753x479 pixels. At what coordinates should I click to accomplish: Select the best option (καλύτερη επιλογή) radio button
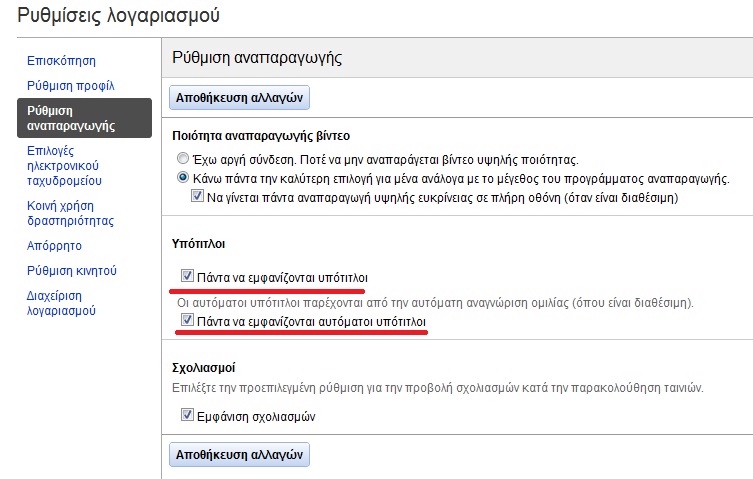tap(182, 178)
